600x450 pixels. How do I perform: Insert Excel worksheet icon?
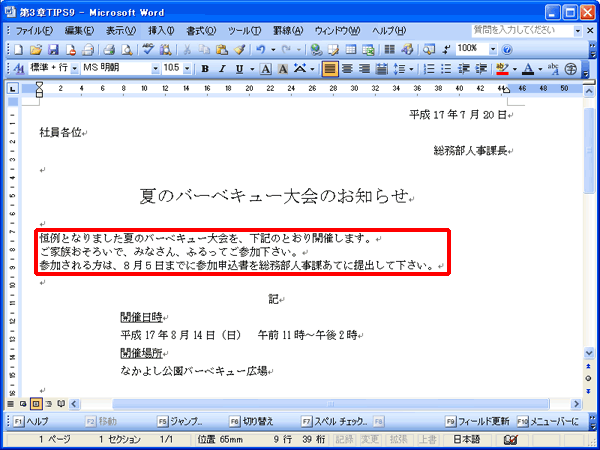click(x=368, y=49)
